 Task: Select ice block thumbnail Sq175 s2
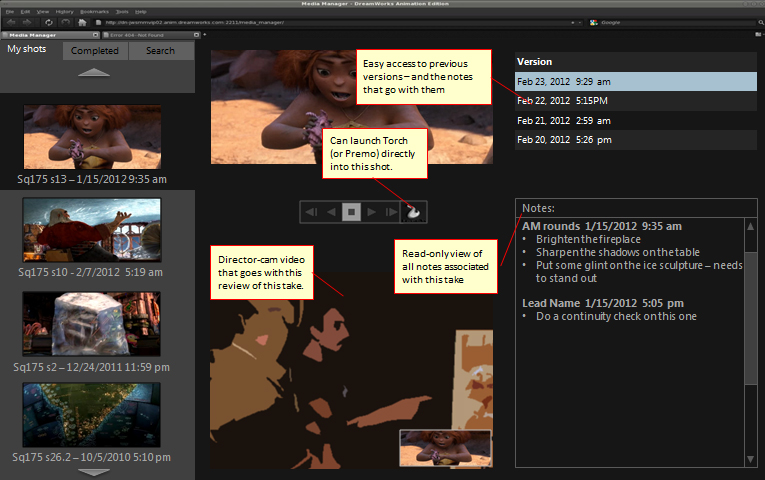(x=92, y=324)
